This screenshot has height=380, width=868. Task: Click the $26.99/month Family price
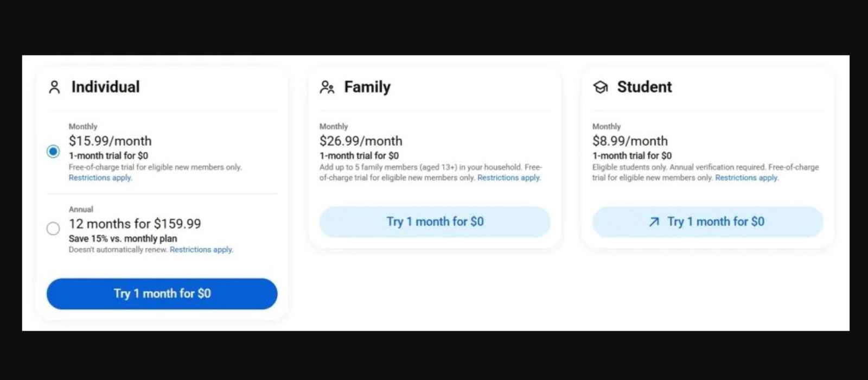(x=361, y=141)
